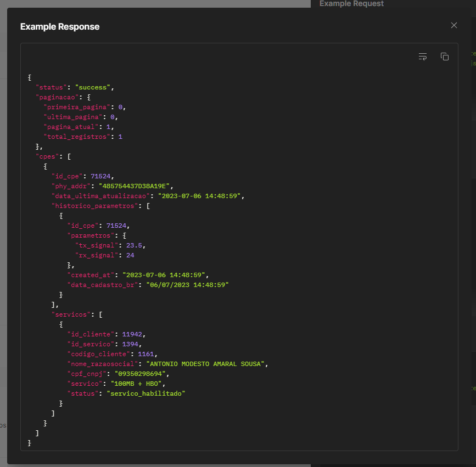Click the id_servico value 1394

[130, 344]
